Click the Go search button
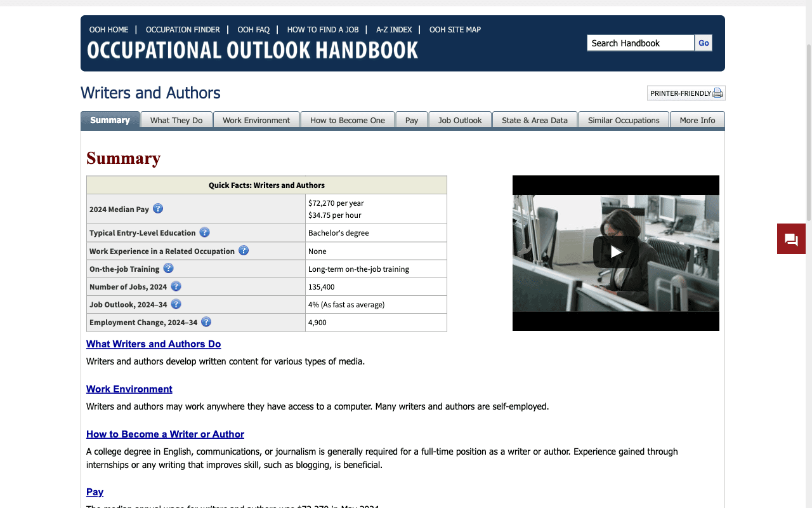The width and height of the screenshot is (812, 508). point(704,43)
